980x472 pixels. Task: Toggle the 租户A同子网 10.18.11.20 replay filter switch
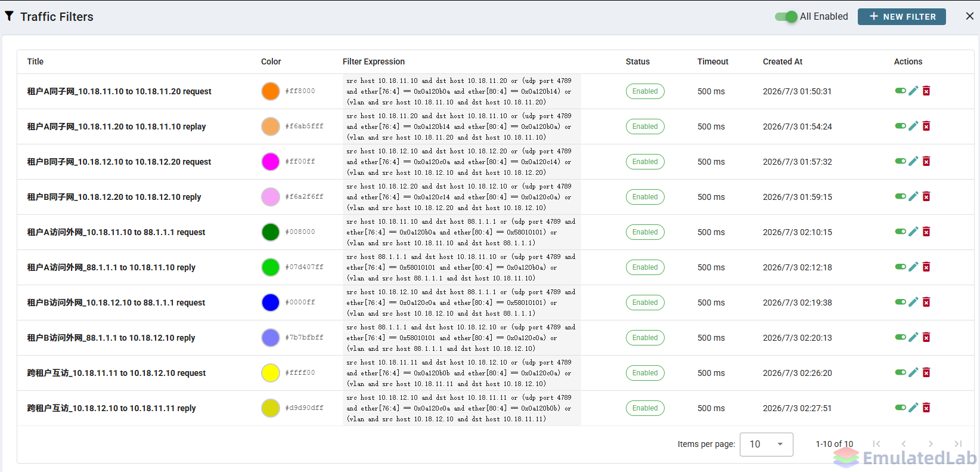(x=901, y=126)
